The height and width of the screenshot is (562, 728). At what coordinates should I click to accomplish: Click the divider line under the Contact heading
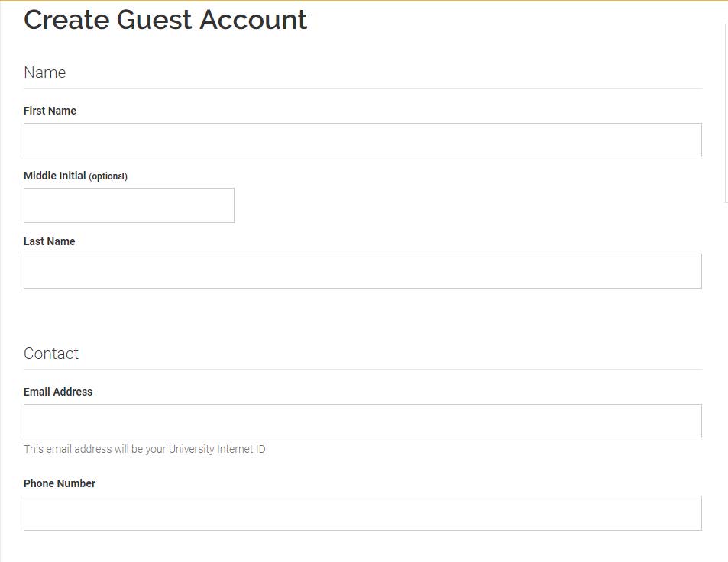362,370
